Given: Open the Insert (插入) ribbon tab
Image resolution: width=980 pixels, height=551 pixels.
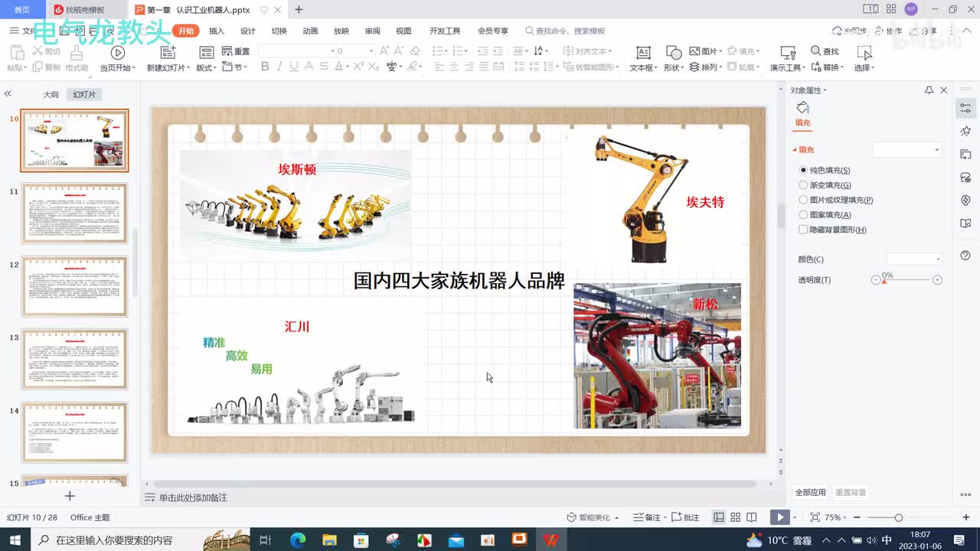Looking at the screenshot, I should pos(217,31).
